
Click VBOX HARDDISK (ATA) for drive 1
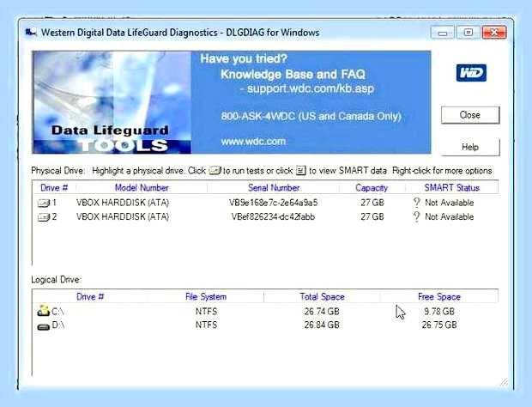(123, 203)
